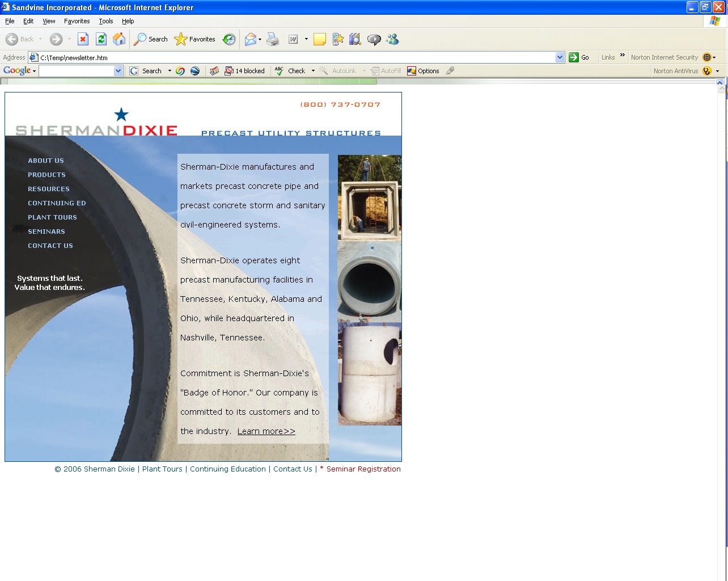Click inside the Address bar field
This screenshot has height=581, width=728.
pos(295,57)
